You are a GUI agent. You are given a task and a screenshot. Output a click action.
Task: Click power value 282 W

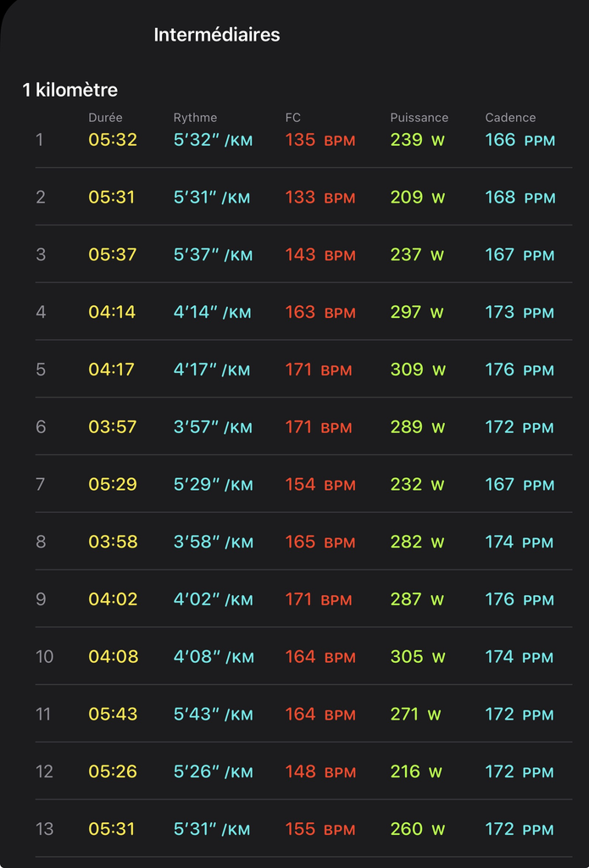click(418, 542)
